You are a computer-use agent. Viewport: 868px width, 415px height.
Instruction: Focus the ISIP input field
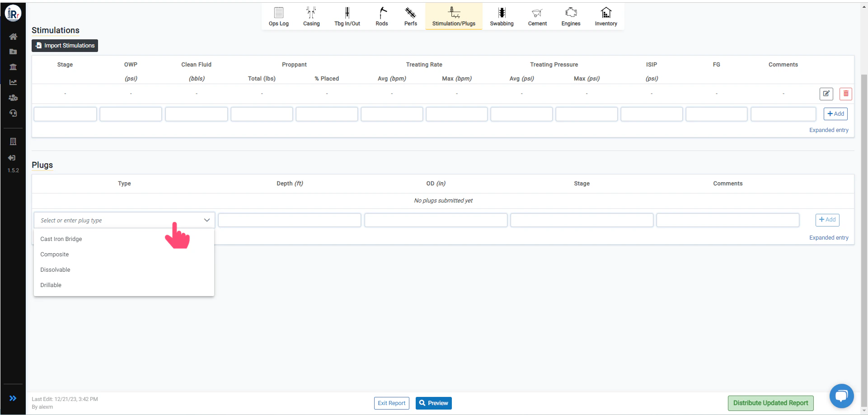pos(652,114)
